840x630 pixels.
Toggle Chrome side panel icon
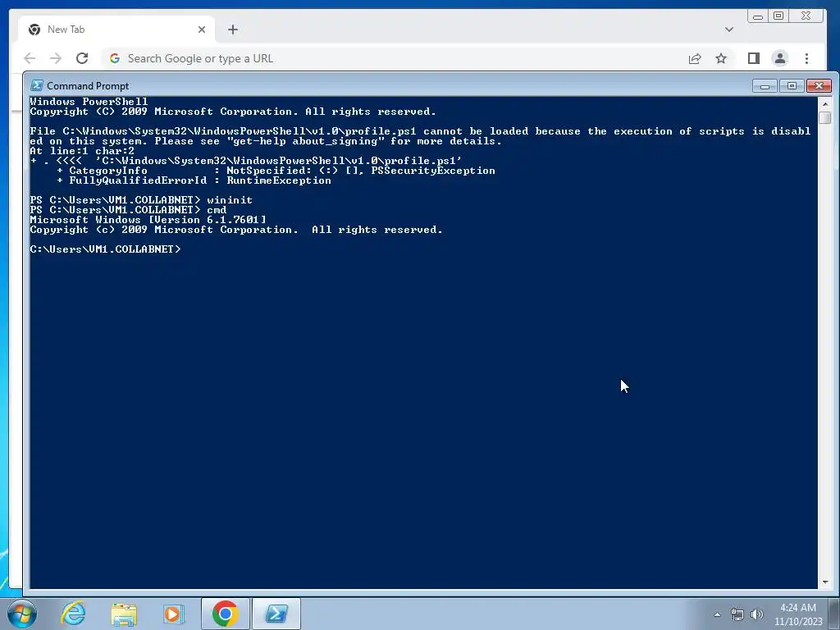[x=754, y=58]
